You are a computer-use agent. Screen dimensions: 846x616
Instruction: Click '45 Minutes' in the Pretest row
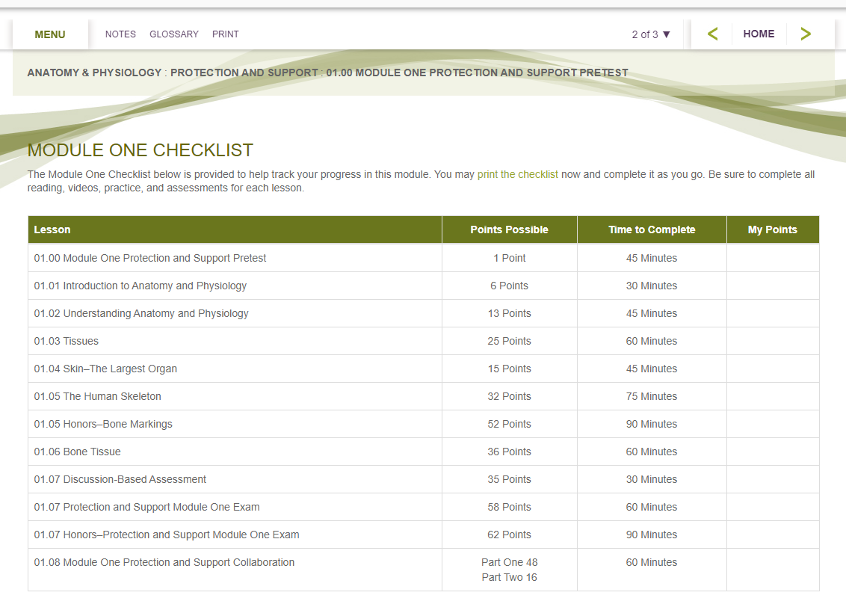(x=652, y=258)
